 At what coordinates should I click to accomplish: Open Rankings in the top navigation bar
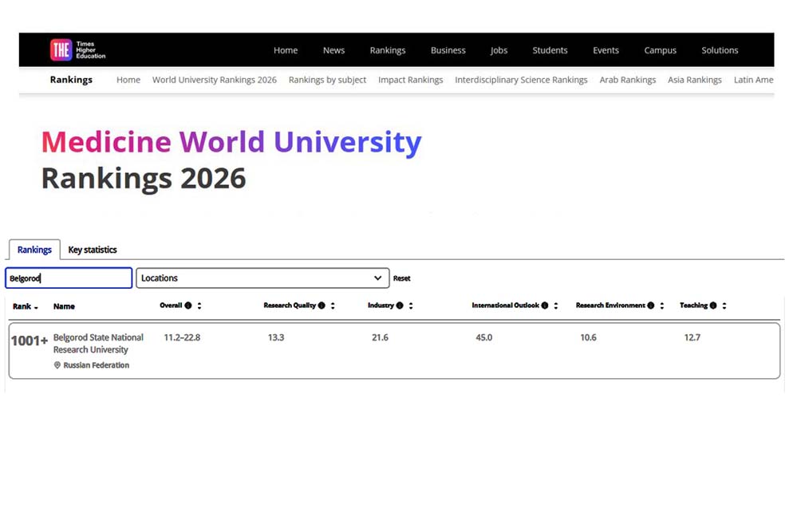coord(388,50)
